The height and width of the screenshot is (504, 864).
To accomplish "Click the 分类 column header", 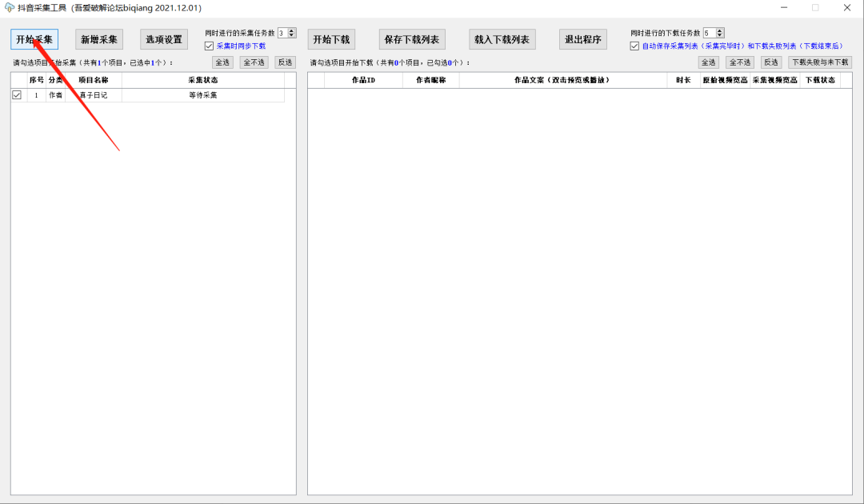I will (x=56, y=80).
